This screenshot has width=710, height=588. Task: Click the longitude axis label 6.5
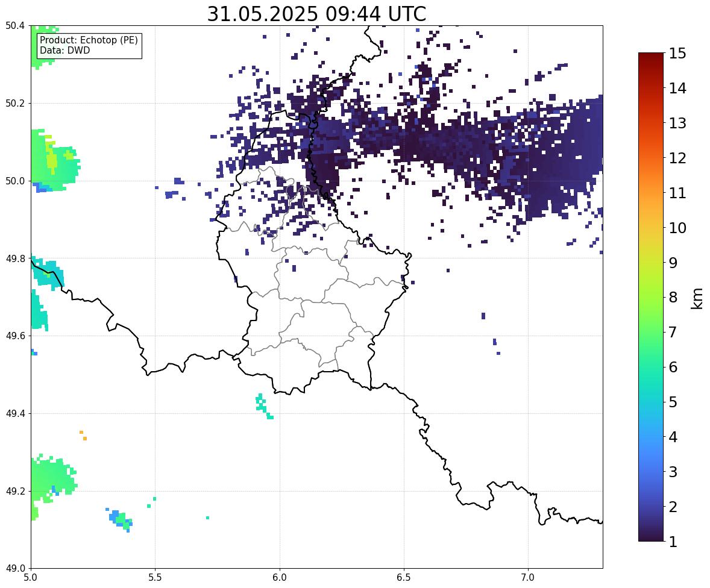(404, 578)
